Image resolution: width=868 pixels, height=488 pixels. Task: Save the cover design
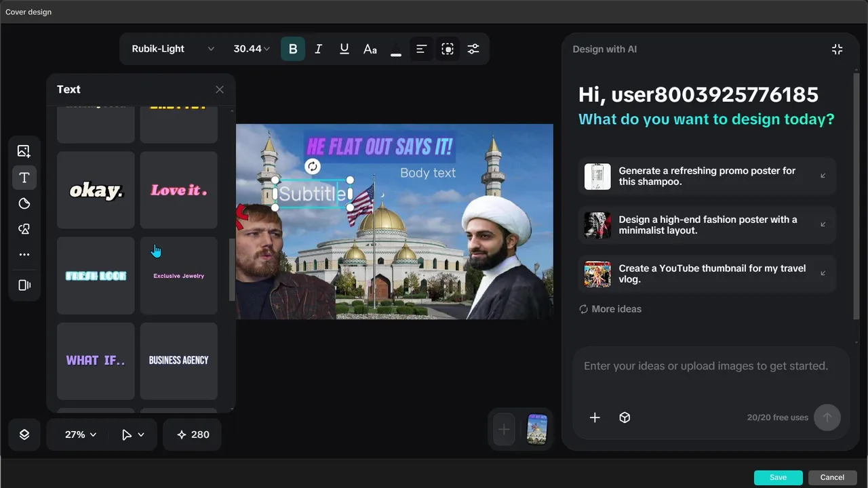[x=778, y=477]
